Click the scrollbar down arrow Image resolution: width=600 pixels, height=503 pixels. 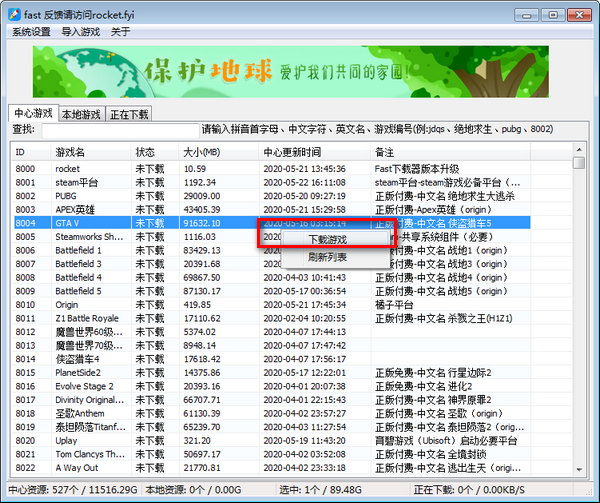[x=579, y=469]
